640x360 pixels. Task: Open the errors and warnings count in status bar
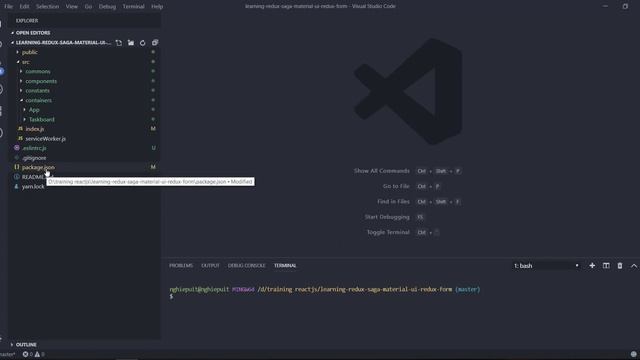click(34, 354)
